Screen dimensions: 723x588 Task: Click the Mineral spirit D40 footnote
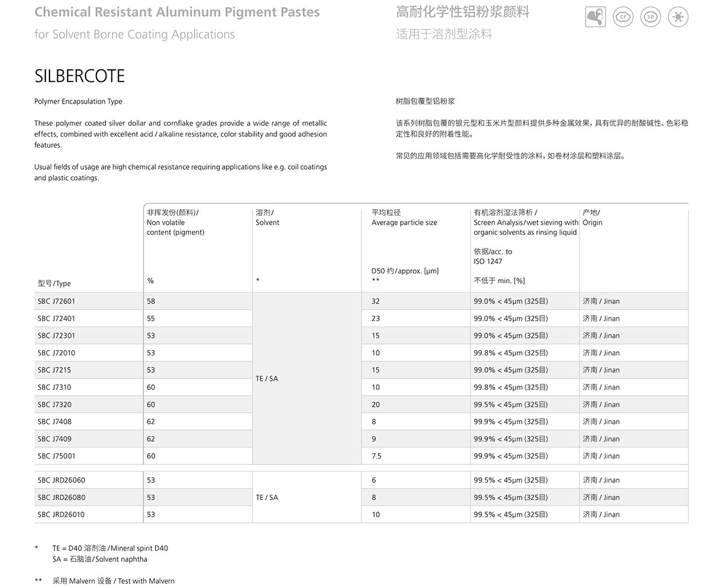[110, 548]
